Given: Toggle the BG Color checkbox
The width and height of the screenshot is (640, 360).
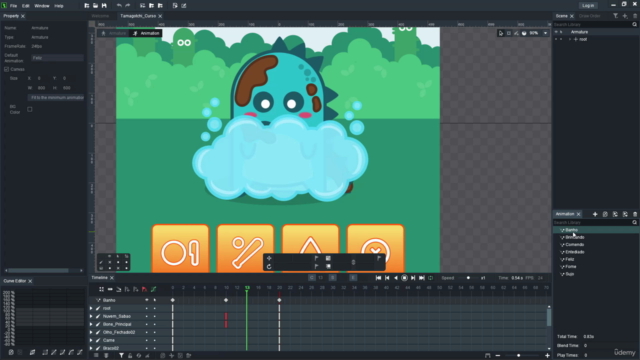Looking at the screenshot, I should [30, 109].
